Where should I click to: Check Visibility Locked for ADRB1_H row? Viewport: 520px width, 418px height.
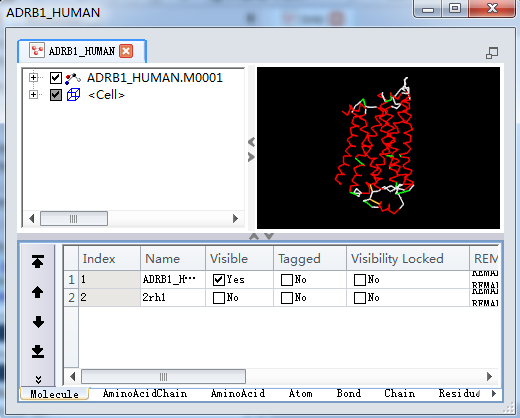pos(360,280)
